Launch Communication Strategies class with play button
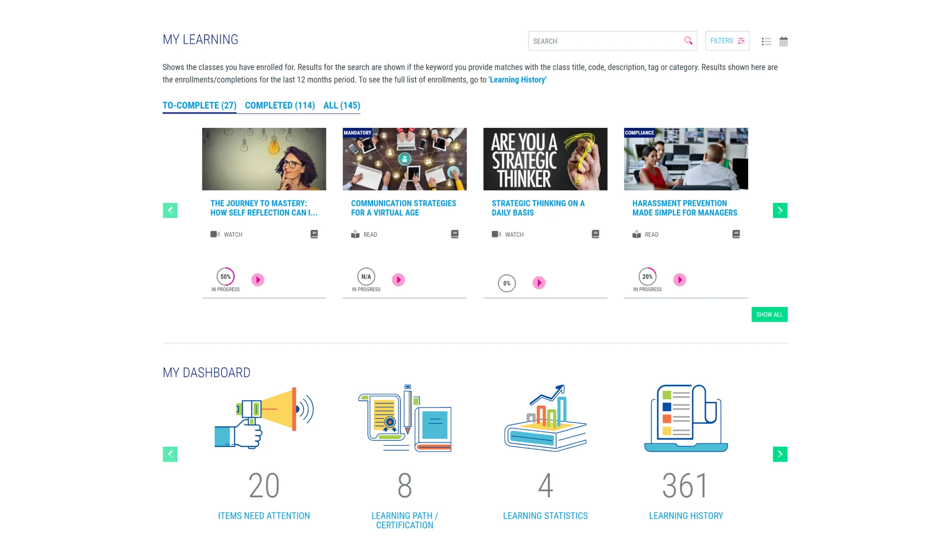 point(398,280)
